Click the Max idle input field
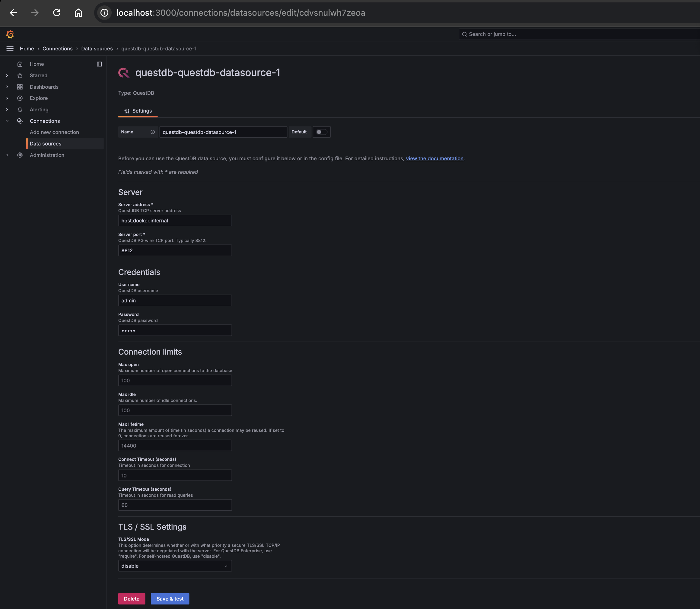 [175, 410]
